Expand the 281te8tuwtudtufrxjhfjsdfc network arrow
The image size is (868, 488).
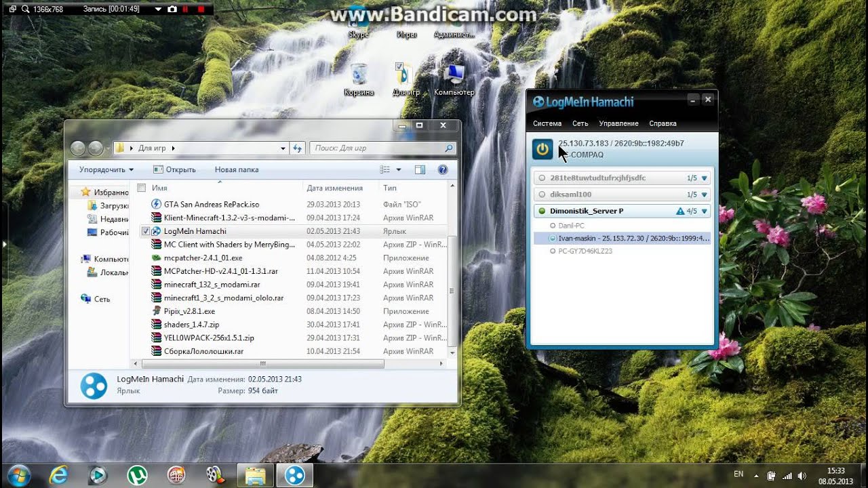[705, 178]
